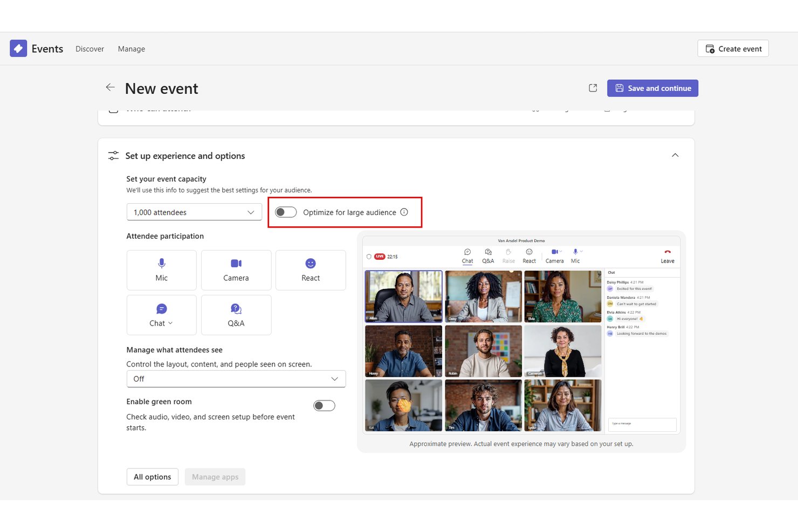Click the "Attendee participation" heading

click(165, 236)
